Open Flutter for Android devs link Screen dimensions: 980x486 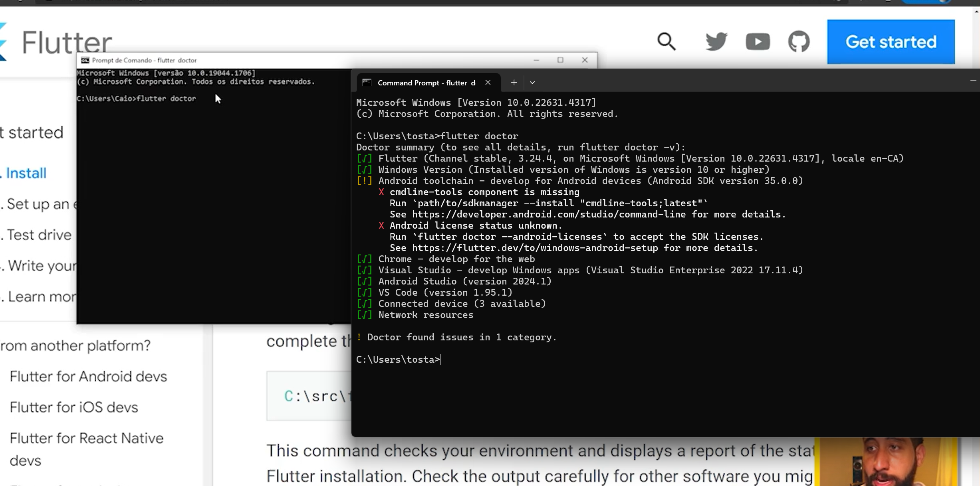[x=88, y=376]
